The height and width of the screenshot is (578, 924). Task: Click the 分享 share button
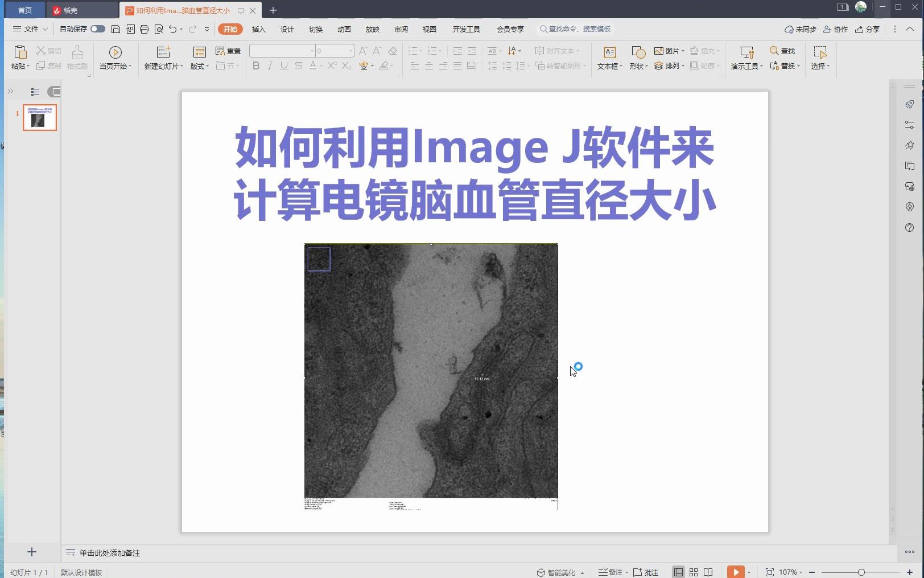pos(867,29)
